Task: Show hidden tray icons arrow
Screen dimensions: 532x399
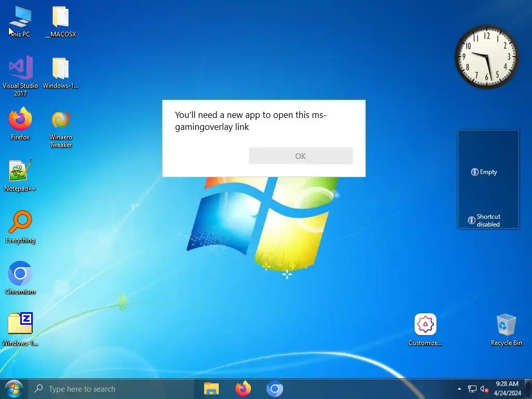Action: point(459,389)
